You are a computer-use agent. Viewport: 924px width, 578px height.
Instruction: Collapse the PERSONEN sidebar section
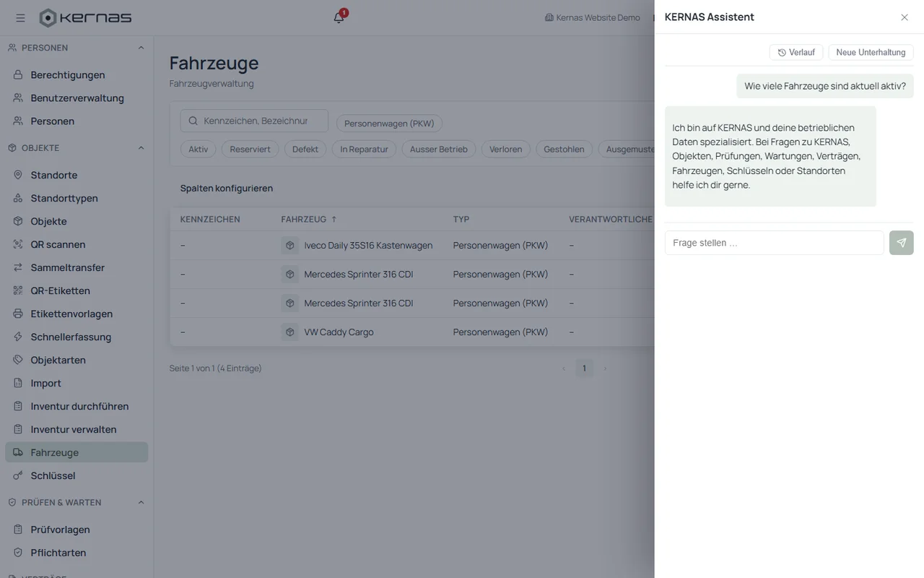click(141, 48)
